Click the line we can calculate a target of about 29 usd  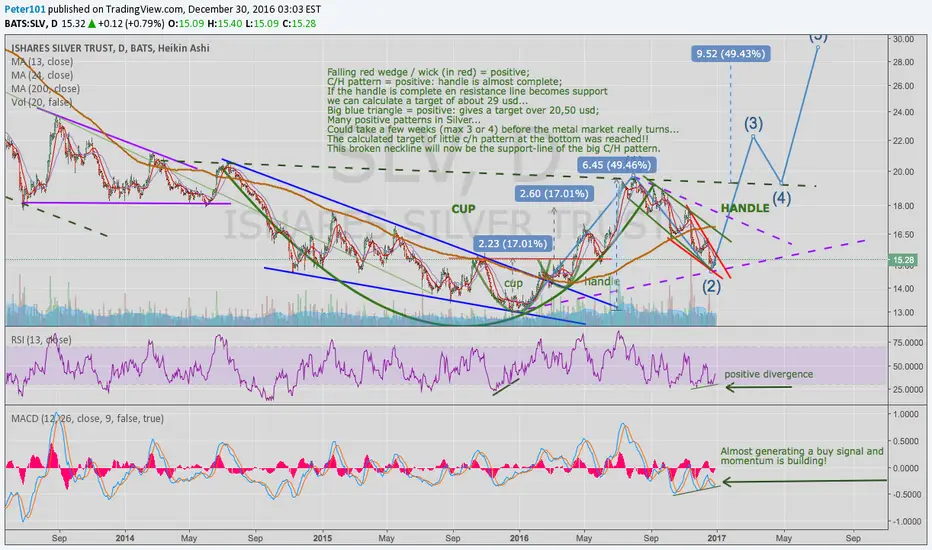coord(427,100)
